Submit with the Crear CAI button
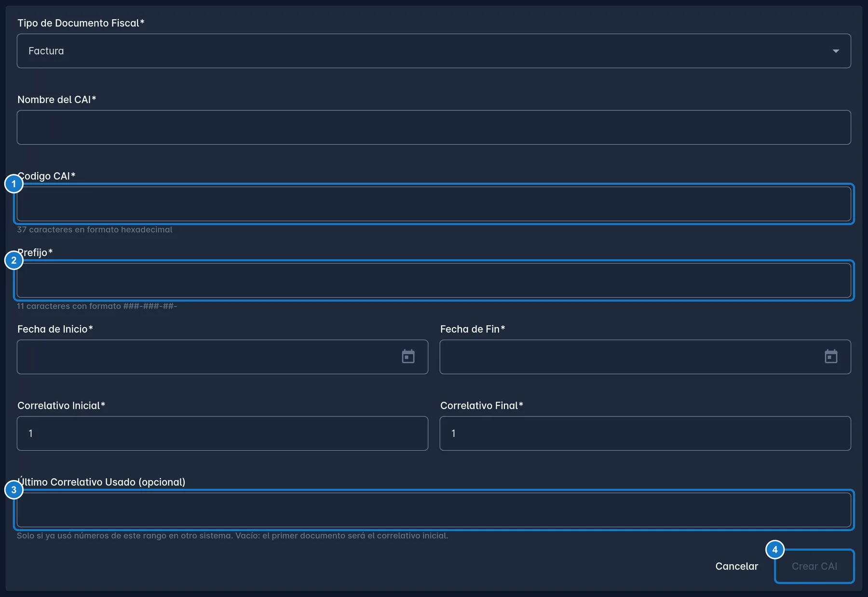This screenshot has height=597, width=868. [814, 566]
